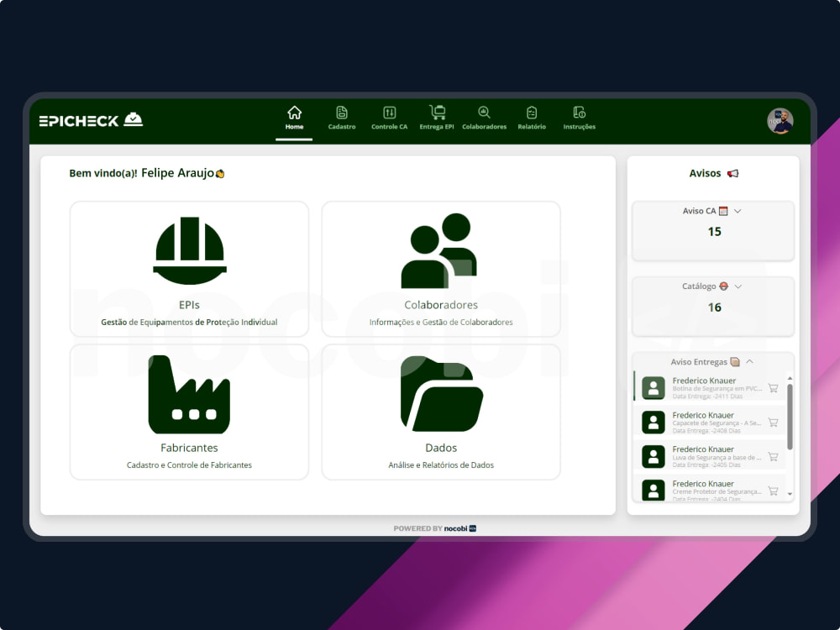Expand the Catálogo chevron

[x=738, y=286]
